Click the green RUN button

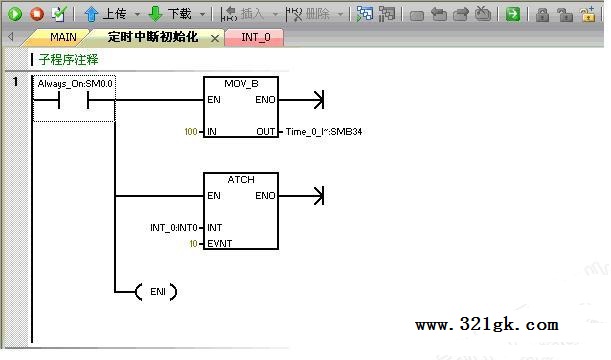(x=15, y=14)
